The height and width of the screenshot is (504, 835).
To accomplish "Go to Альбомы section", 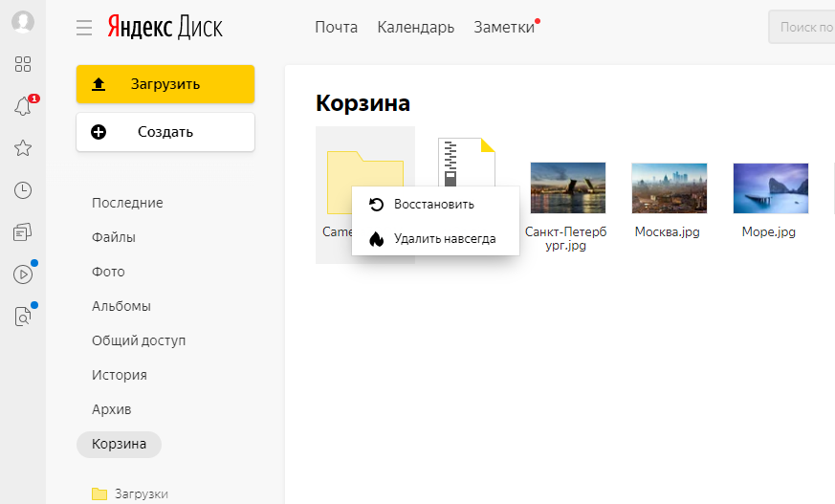I will click(121, 306).
